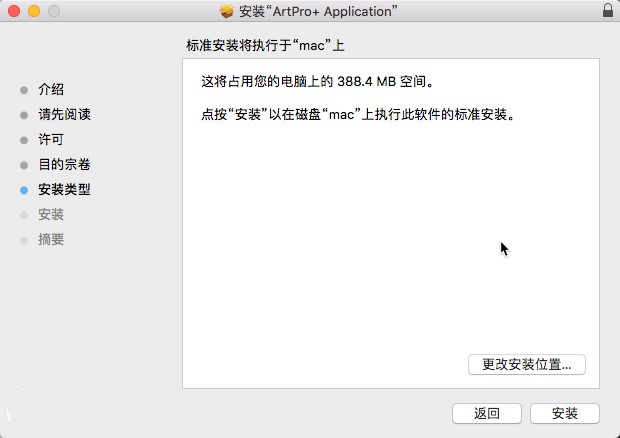Click the lock icon in title bar
The width and height of the screenshot is (620, 438).
pyautogui.click(x=608, y=11)
